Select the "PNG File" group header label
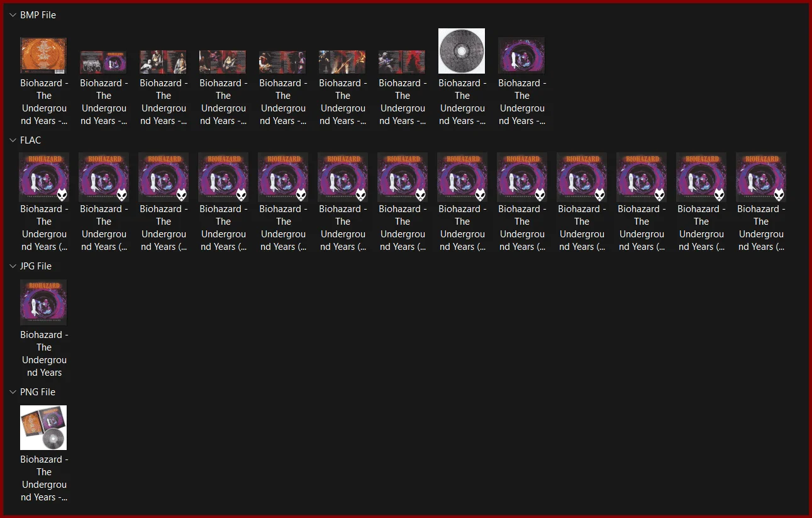 click(x=38, y=392)
